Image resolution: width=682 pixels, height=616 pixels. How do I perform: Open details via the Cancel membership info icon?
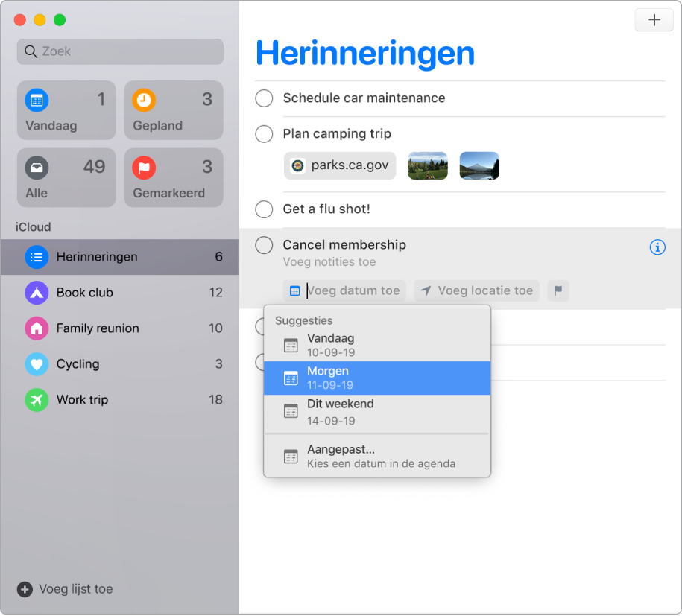pos(657,247)
